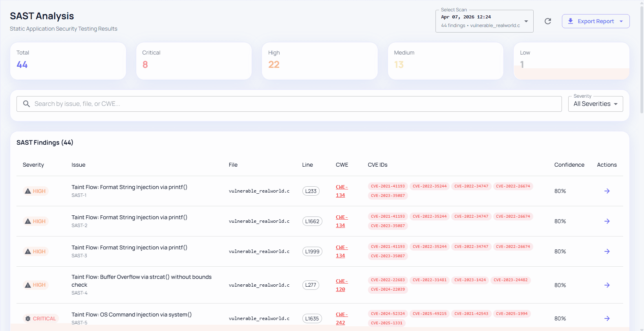Click CVE-2022-35244 chip in SAST-2 row
Image resolution: width=644 pixels, height=331 pixels.
(430, 216)
